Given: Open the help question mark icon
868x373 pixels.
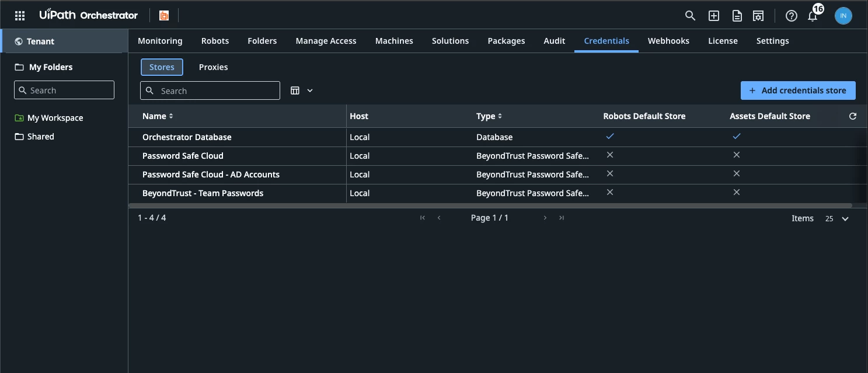Looking at the screenshot, I should click(792, 16).
